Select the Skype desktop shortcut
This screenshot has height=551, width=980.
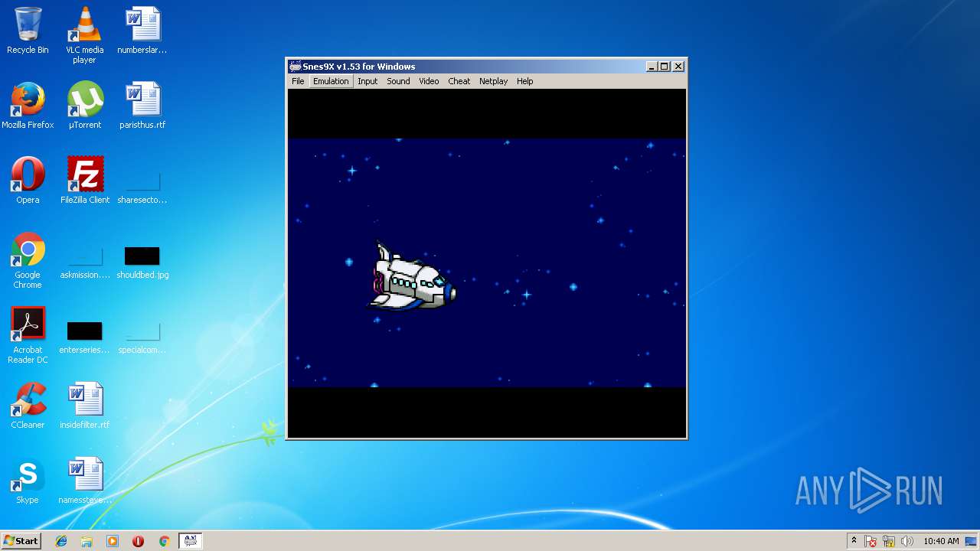click(x=28, y=481)
